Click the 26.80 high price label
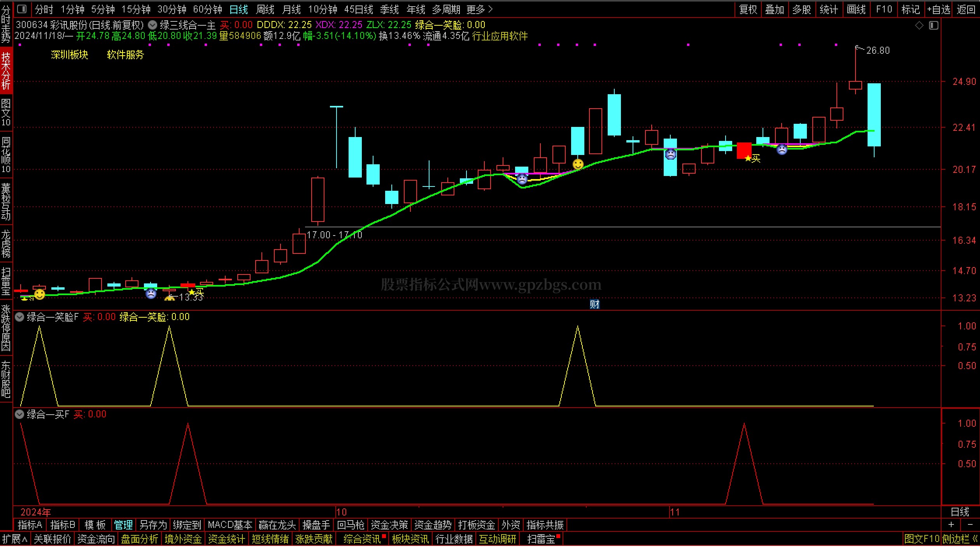 (x=878, y=51)
